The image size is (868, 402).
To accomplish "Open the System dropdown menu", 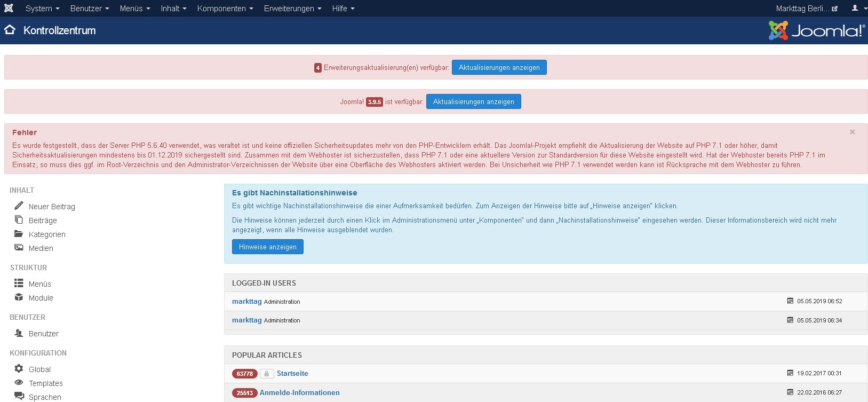I will 42,8.
